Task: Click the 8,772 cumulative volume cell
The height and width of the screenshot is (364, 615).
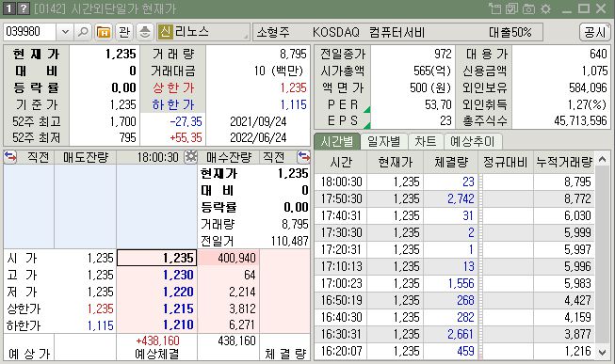Action: click(564, 198)
